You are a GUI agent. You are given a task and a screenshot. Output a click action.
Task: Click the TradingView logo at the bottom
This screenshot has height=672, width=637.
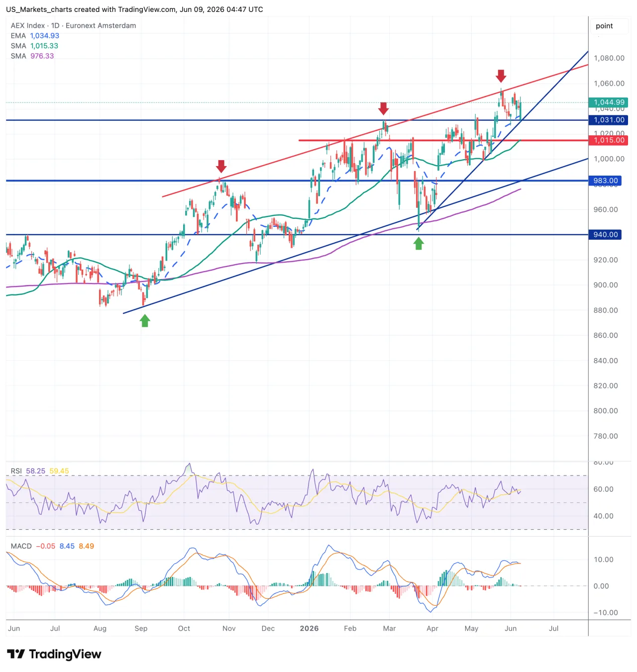click(x=54, y=654)
